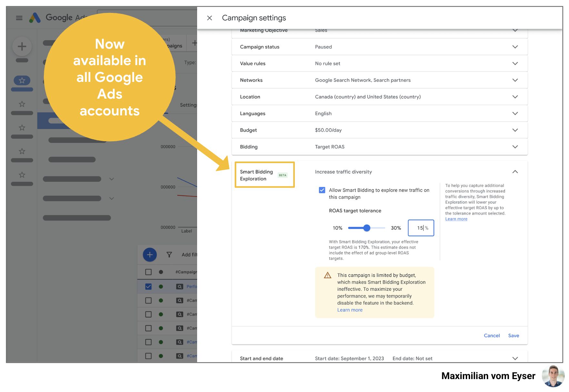Click the blue plus button above the campaign table
The image size is (569, 392).
tap(149, 254)
